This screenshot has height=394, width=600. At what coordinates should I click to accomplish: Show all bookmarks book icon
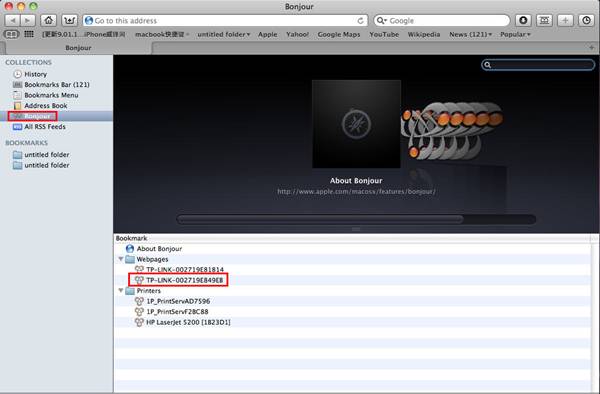(x=11, y=34)
